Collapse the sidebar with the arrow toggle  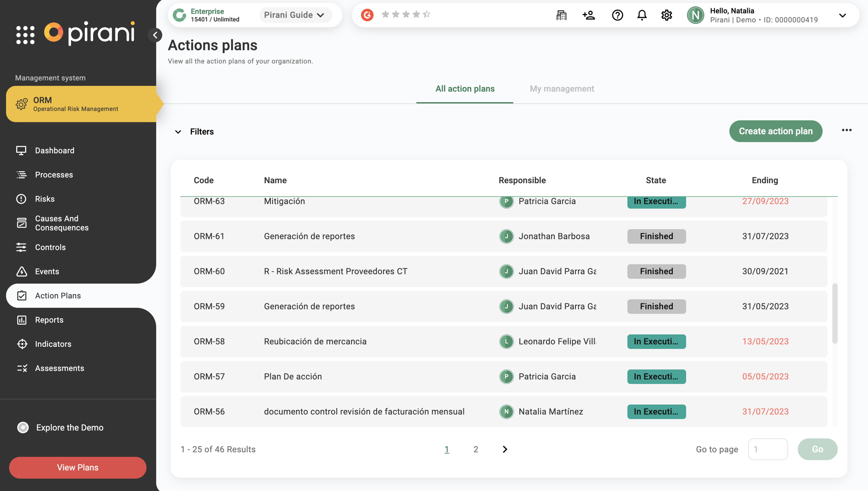[x=156, y=35]
